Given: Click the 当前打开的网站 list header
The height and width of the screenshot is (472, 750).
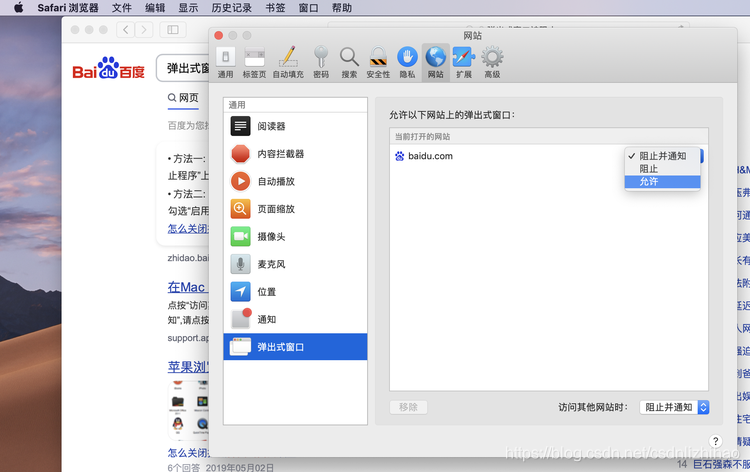Looking at the screenshot, I should click(x=549, y=136).
